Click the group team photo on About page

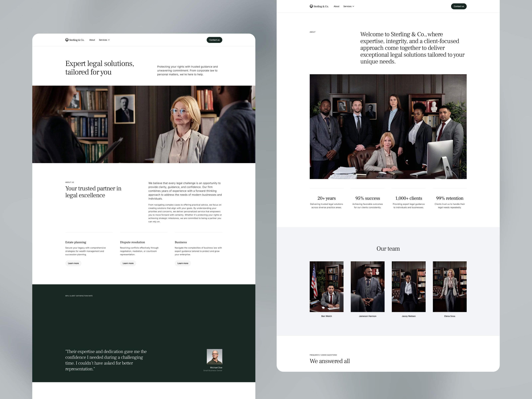tap(388, 127)
